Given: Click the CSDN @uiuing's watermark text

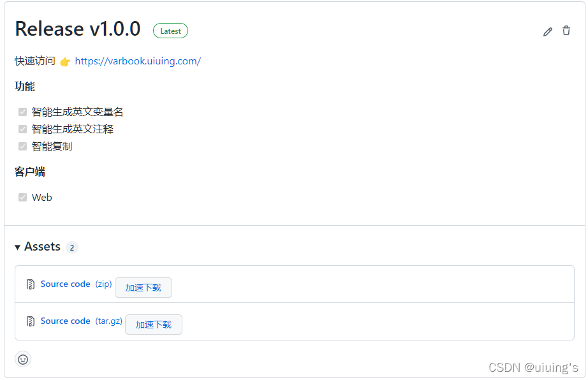Looking at the screenshot, I should click(x=533, y=367).
